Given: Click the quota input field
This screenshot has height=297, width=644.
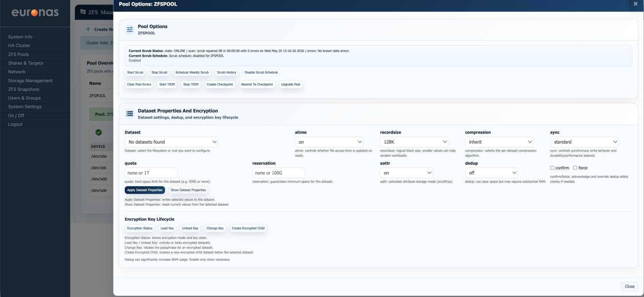Looking at the screenshot, I should coord(151,173).
